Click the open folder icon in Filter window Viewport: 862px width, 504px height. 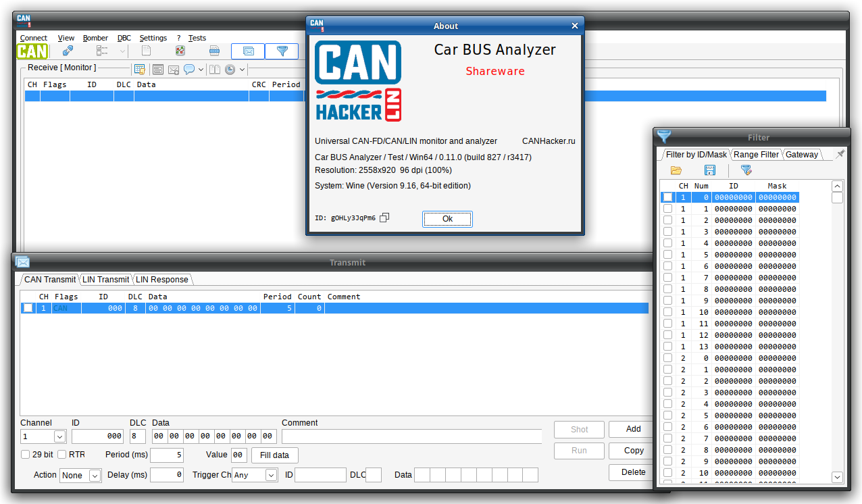point(676,170)
